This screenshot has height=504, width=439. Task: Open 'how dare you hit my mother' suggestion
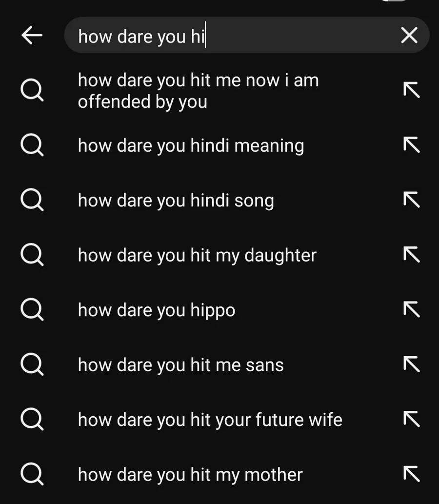click(x=190, y=475)
